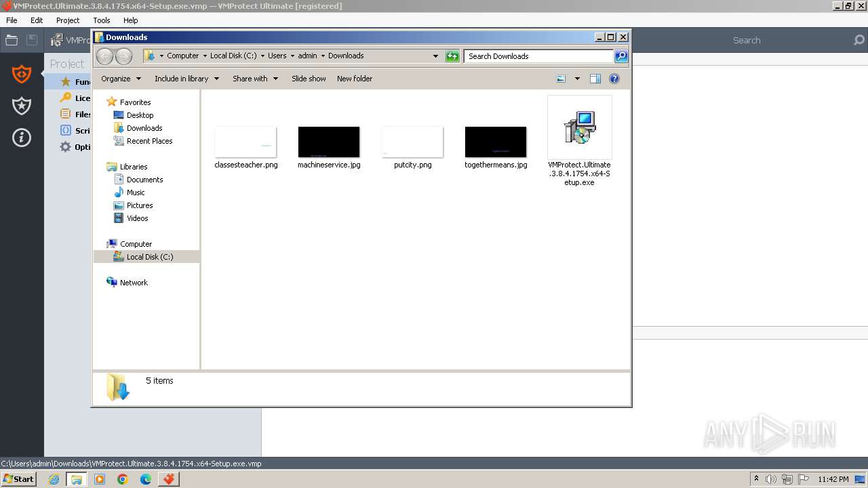Open Explorer help question mark
This screenshot has height=488, width=868.
coord(614,79)
